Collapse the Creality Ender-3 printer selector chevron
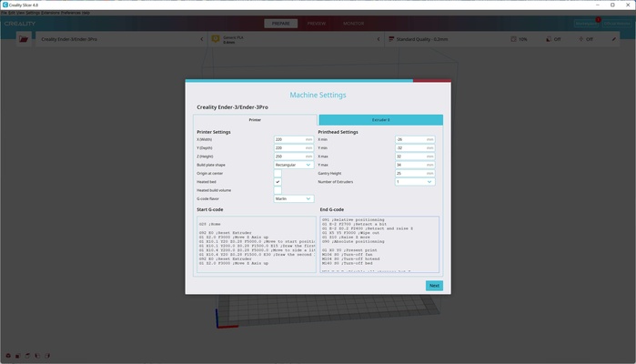Image resolution: width=636 pixels, height=364 pixels. pos(202,39)
